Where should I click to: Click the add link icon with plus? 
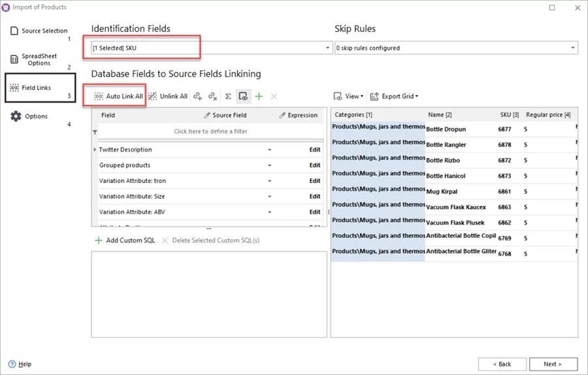coord(198,97)
